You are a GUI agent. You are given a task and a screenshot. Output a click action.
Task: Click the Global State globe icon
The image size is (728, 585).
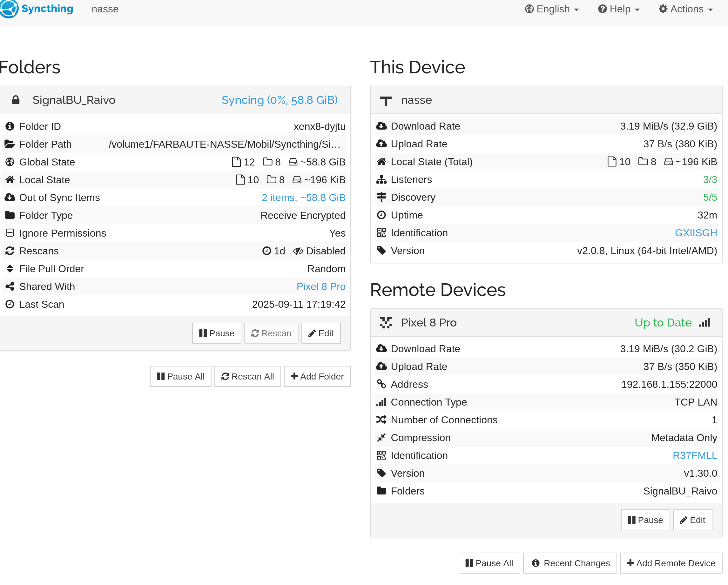(x=10, y=162)
